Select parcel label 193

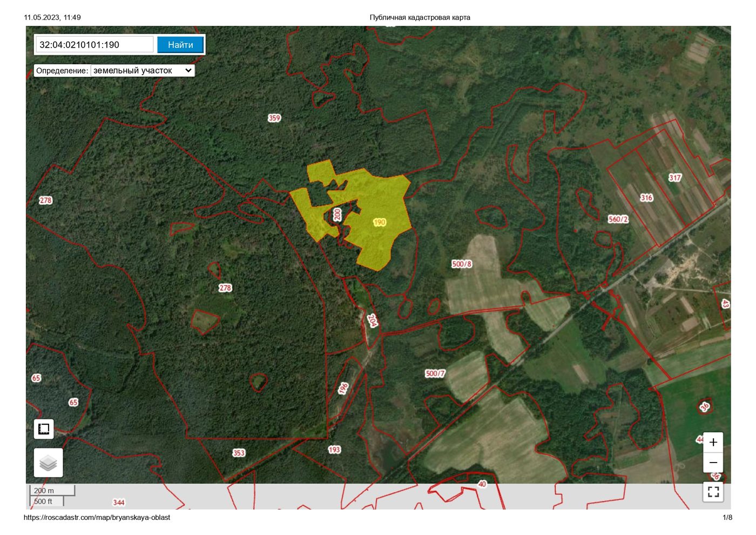334,449
